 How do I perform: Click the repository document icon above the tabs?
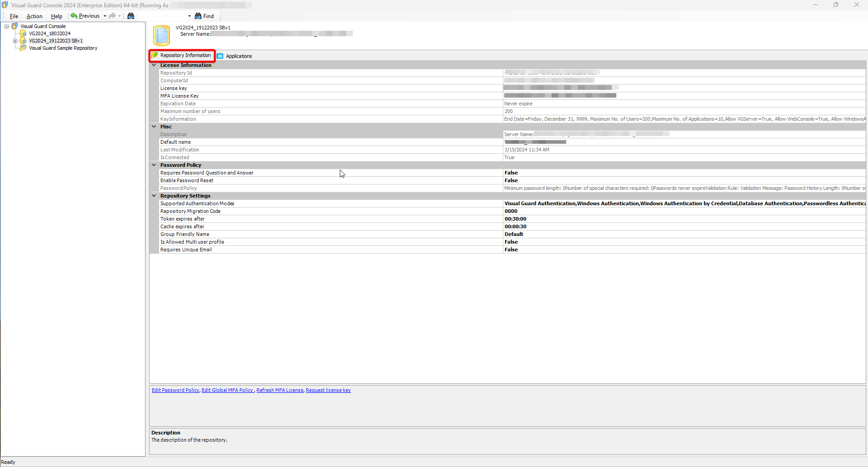pyautogui.click(x=161, y=35)
